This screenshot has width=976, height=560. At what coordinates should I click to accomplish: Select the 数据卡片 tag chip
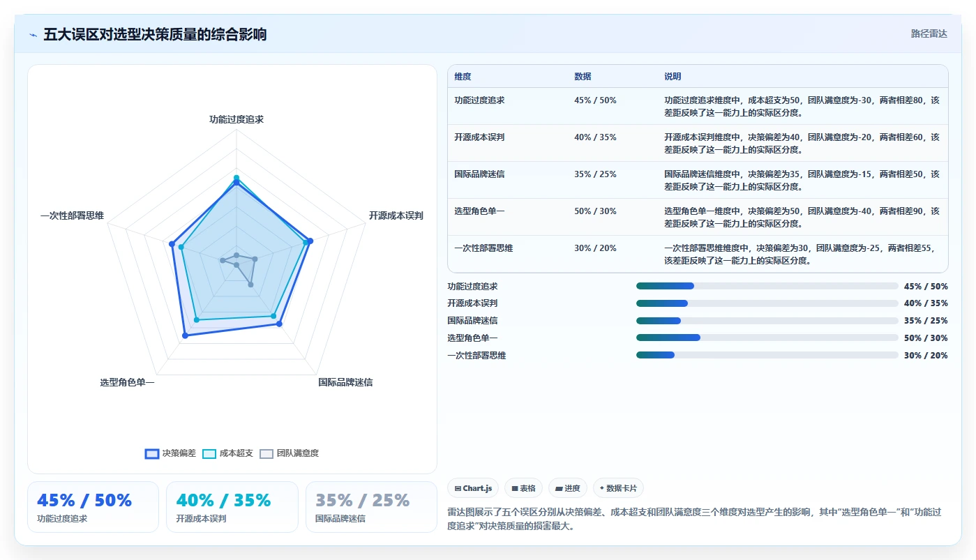[618, 488]
